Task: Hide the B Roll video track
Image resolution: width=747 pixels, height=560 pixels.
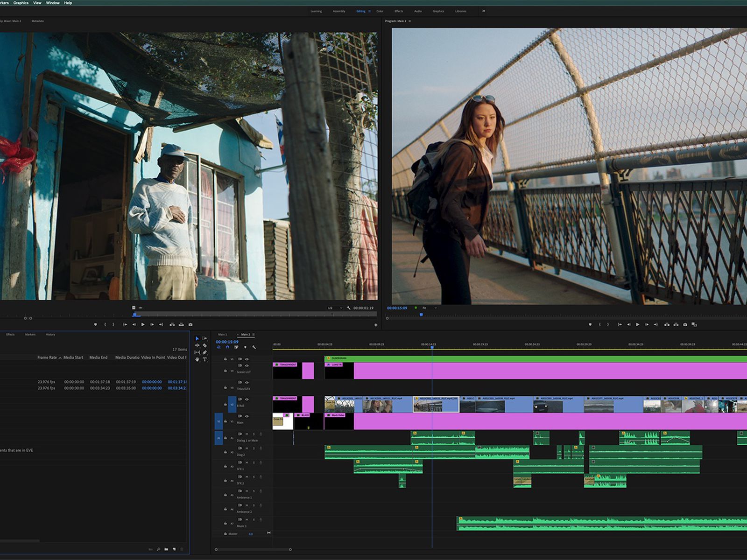Action: (x=247, y=399)
